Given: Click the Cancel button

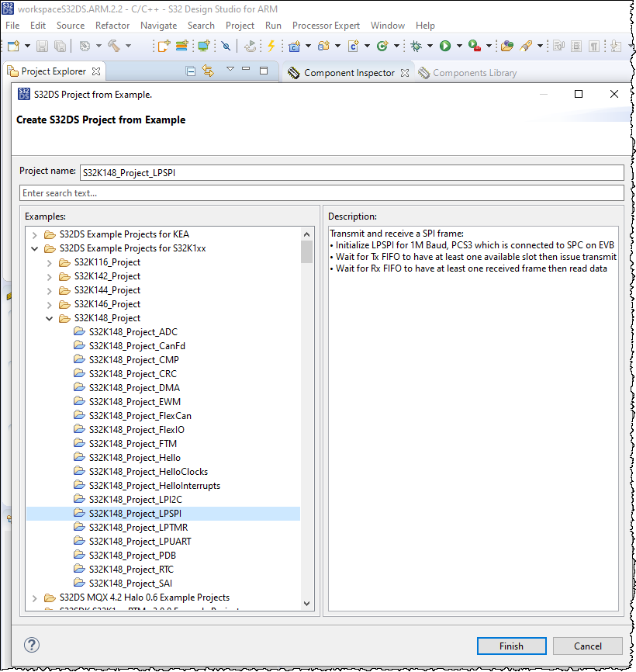Looking at the screenshot, I should [588, 646].
